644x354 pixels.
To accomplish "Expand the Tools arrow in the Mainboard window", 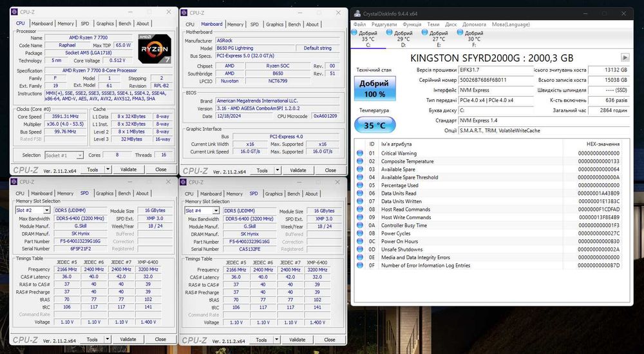I will pyautogui.click(x=278, y=170).
